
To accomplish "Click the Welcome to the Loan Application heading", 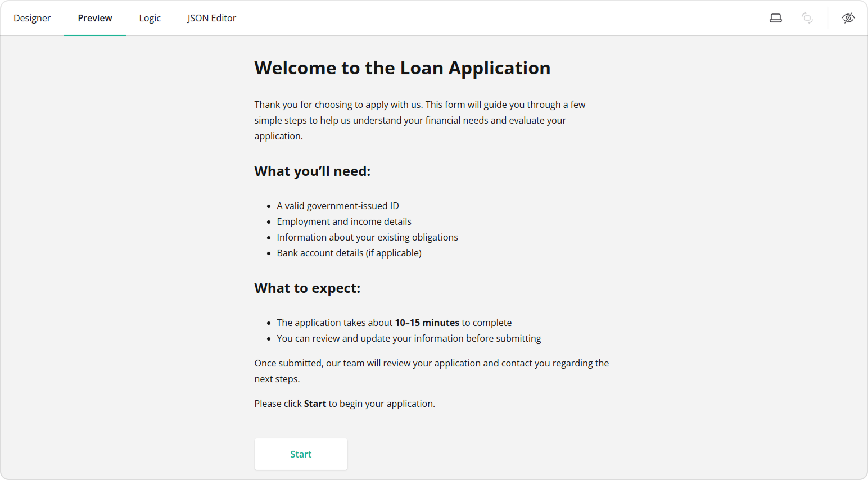I will pos(403,67).
